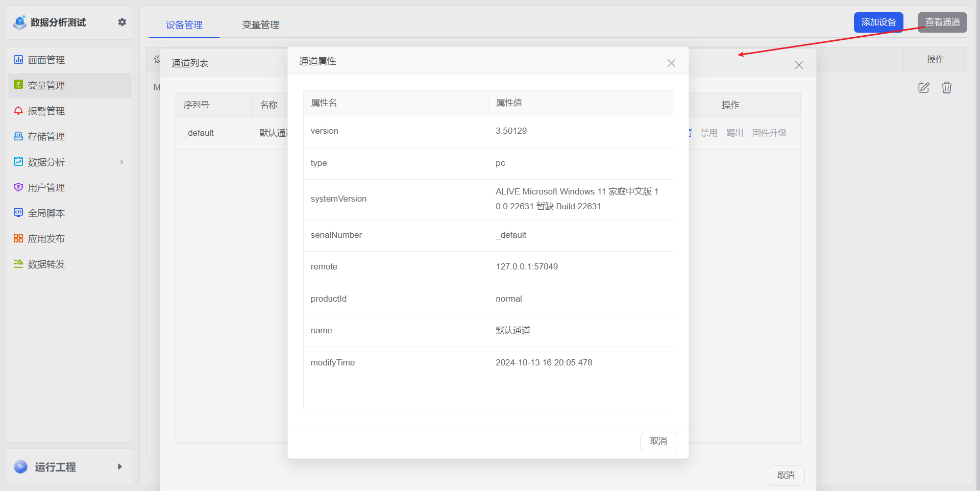This screenshot has width=980, height=491.
Task: Click the trash delete icon in the device row
Action: 946,88
